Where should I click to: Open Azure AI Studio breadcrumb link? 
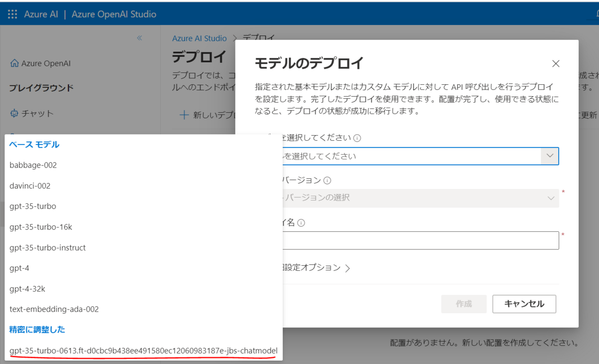pos(199,38)
